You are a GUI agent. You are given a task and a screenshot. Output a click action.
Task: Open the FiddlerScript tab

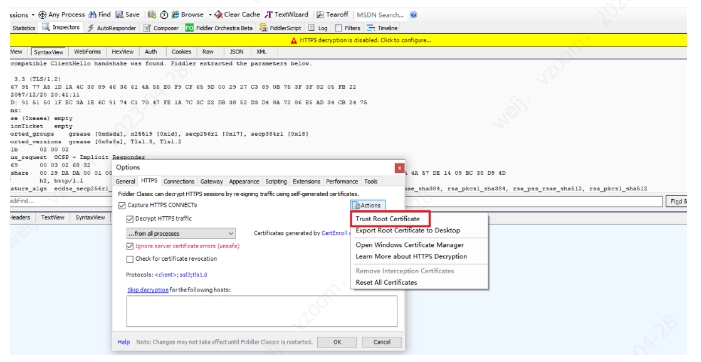(280, 28)
